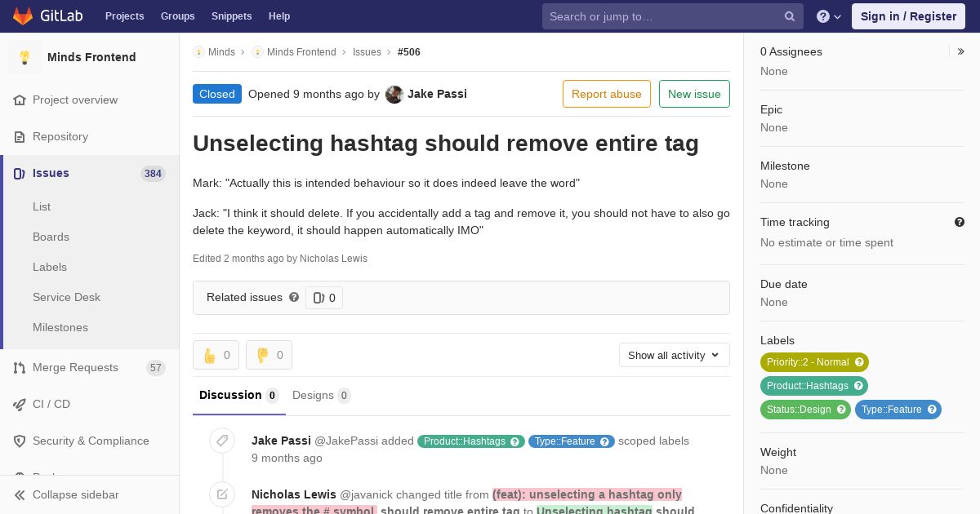Click Jake Passi's avatar image

pos(394,94)
